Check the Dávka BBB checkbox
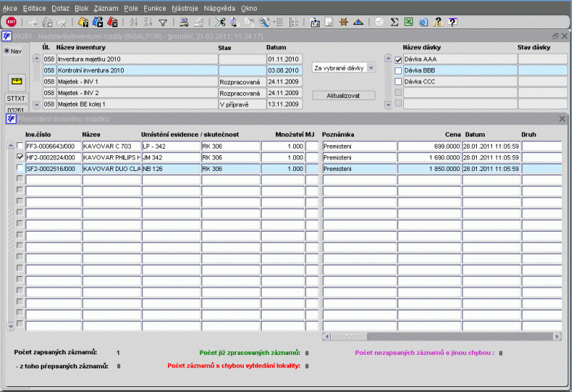572x392 pixels. (398, 70)
